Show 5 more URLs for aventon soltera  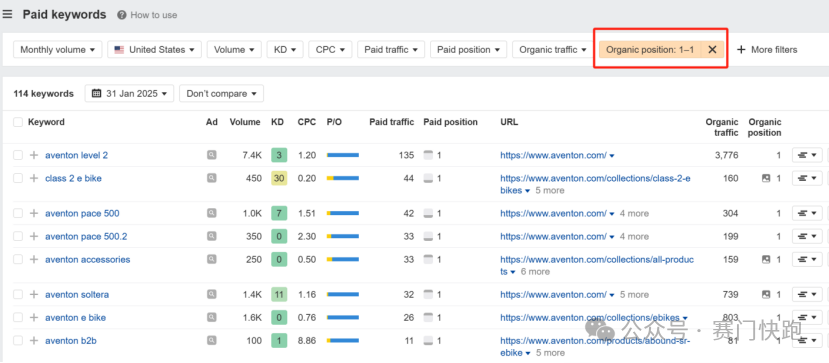(634, 294)
